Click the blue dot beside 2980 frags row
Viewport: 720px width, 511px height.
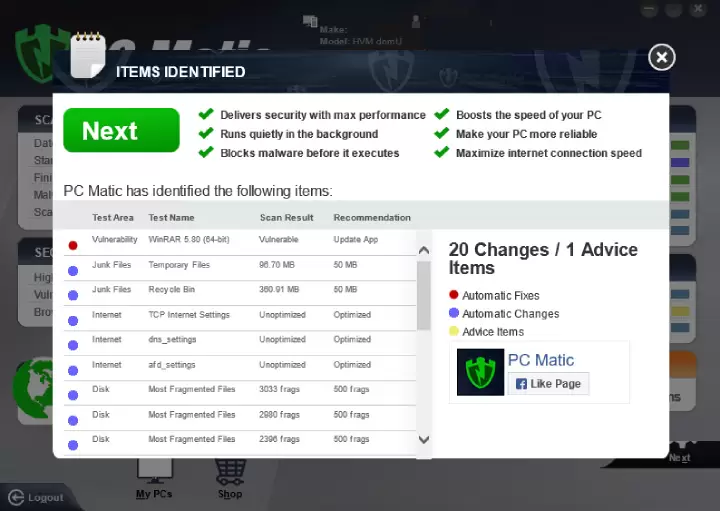click(x=73, y=420)
